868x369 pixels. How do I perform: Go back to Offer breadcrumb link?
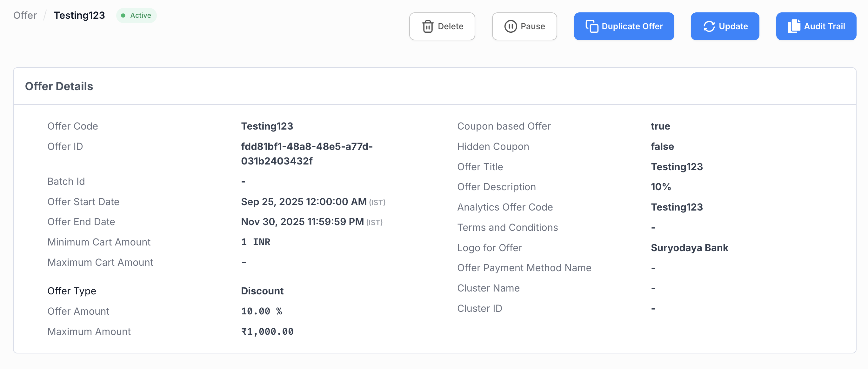pos(25,16)
